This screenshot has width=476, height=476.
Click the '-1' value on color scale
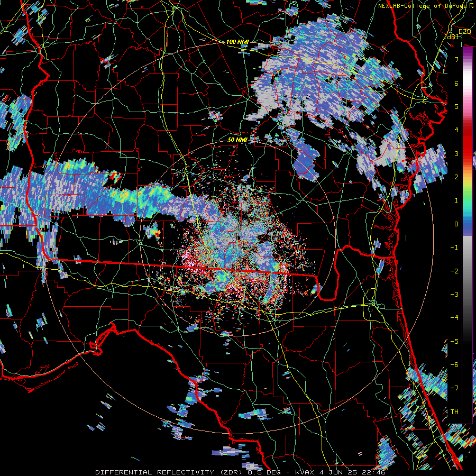click(x=454, y=248)
